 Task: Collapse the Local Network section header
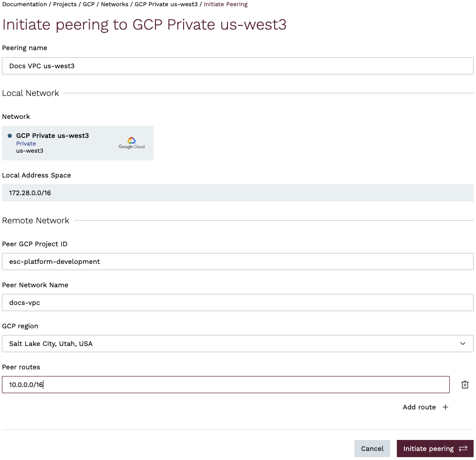click(31, 93)
